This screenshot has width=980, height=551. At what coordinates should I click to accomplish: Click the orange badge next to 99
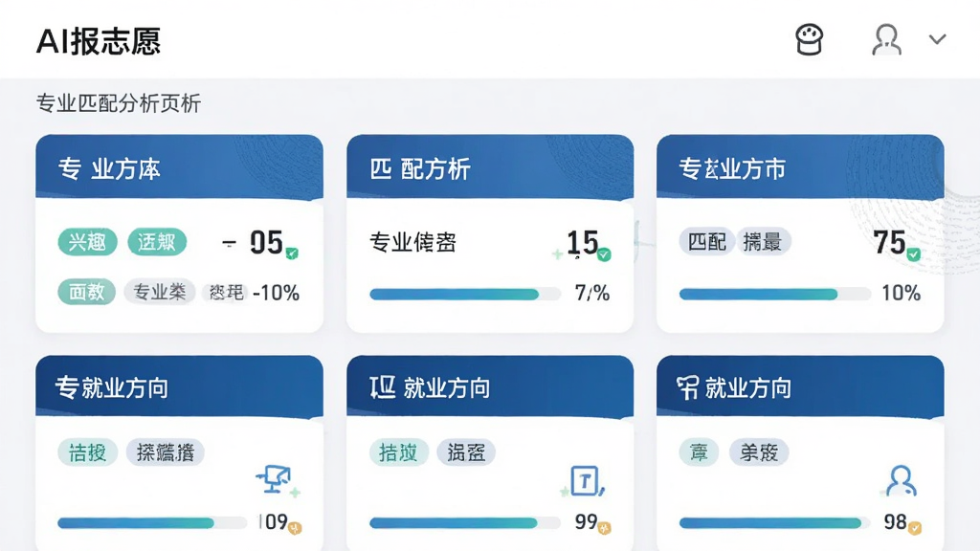click(x=605, y=528)
